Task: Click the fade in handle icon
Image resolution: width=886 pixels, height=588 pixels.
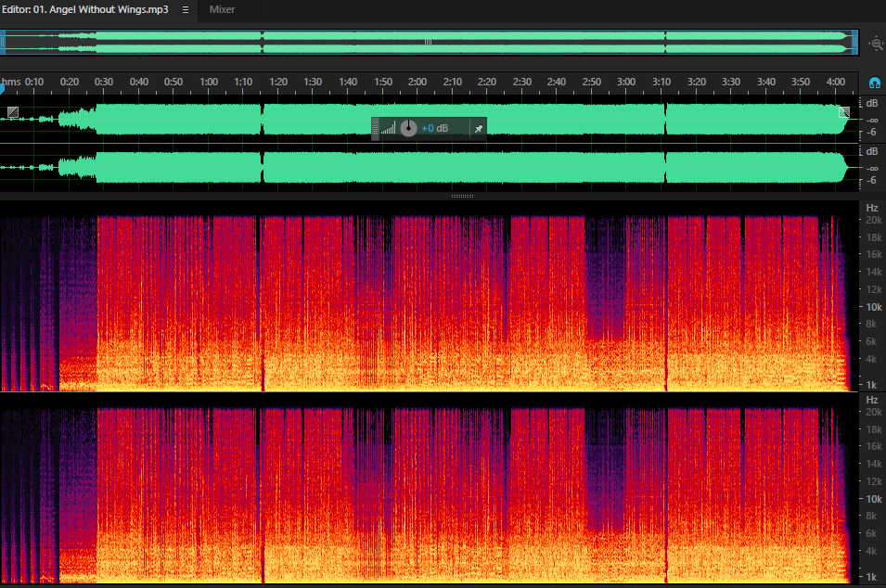Action: pos(12,112)
